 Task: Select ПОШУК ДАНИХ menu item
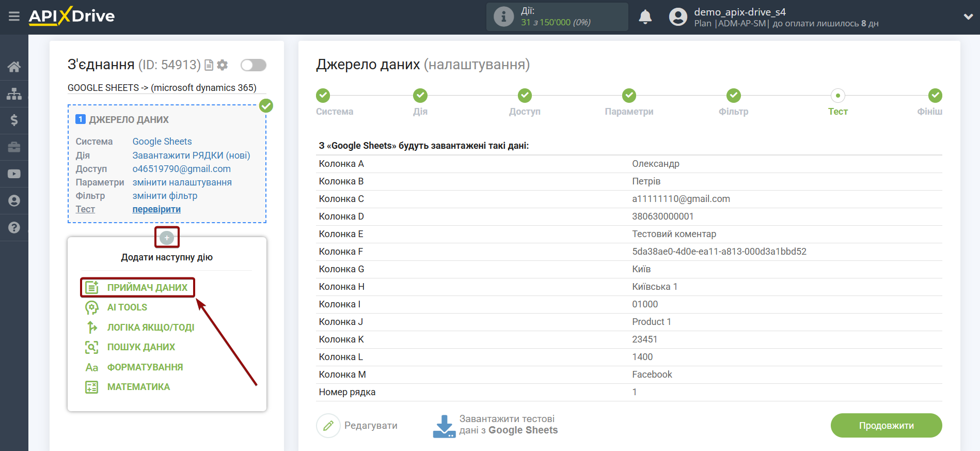click(141, 347)
